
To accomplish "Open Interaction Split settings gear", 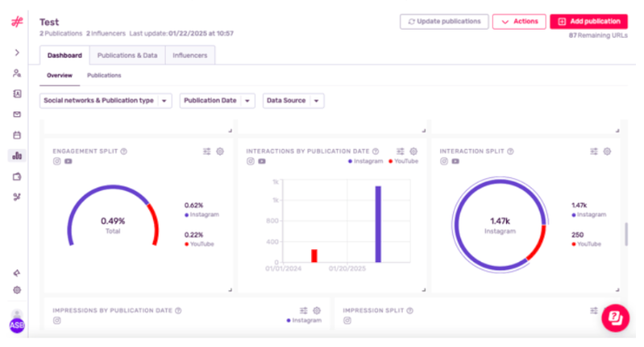I will tap(607, 151).
